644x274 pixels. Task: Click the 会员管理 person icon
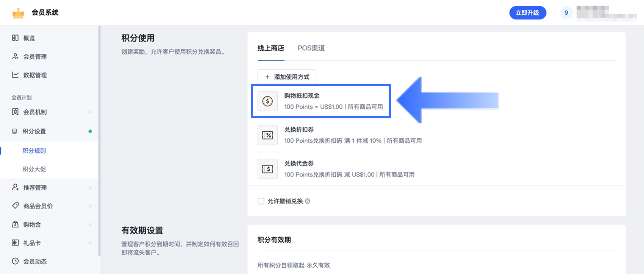point(15,56)
